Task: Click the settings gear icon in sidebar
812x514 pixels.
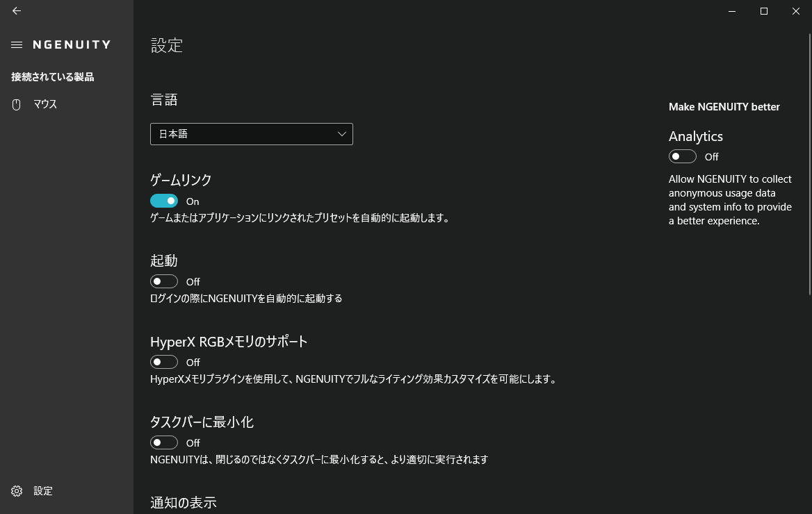Action: [17, 491]
